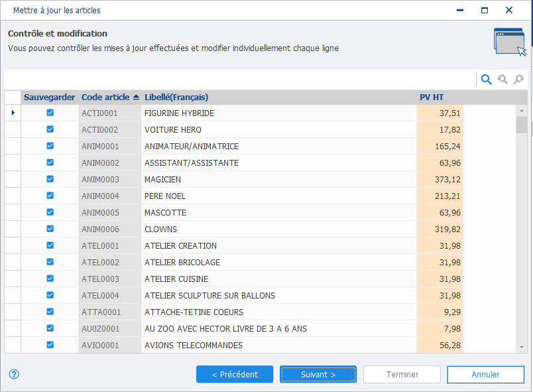Image resolution: width=533 pixels, height=392 pixels.
Task: Select the ASSISTANT/ASSISTANTE label cell
Action: coord(279,163)
